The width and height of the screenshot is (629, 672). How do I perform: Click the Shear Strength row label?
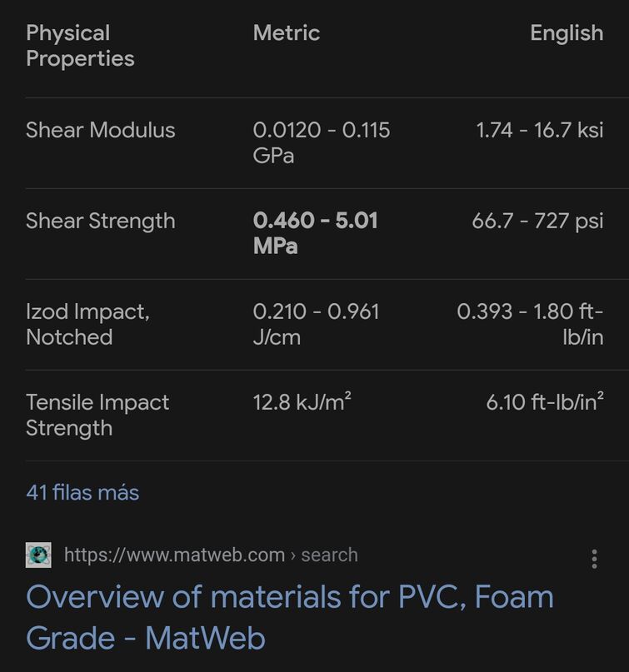tap(100, 221)
